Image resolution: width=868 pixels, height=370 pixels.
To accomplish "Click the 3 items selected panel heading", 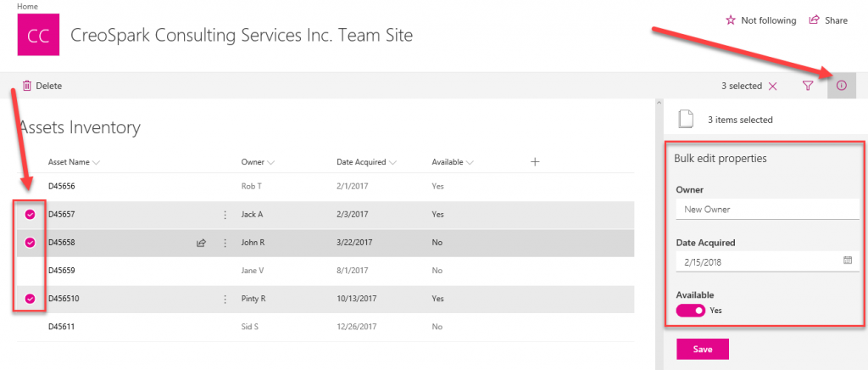I will [x=740, y=120].
